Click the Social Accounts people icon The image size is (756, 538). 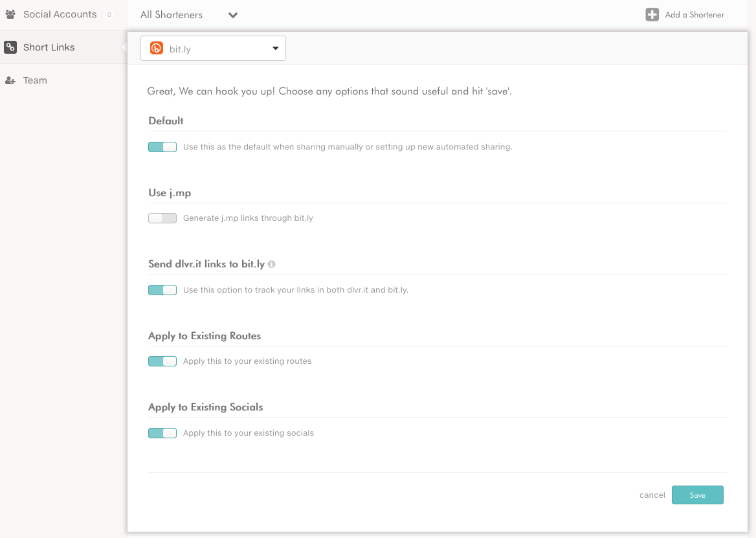[10, 14]
